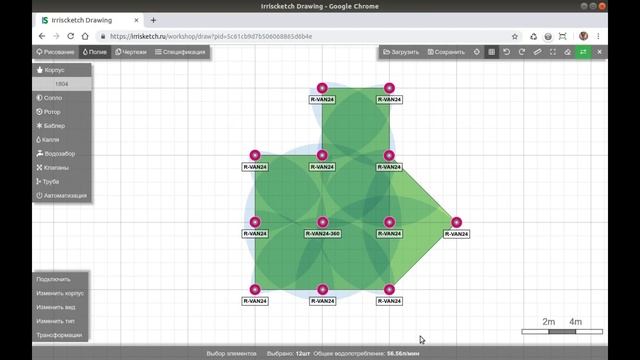Screen dimensions: 640x360
Task: Toggle the grid display icon
Action: [491, 52]
